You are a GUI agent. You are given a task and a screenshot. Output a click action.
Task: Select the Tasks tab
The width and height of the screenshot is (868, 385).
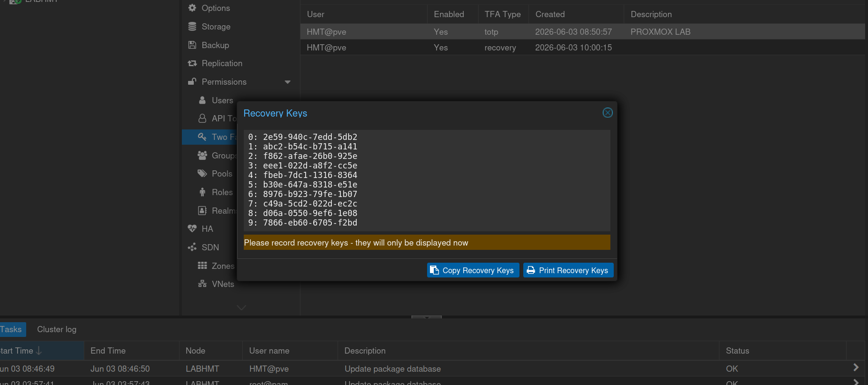11,329
